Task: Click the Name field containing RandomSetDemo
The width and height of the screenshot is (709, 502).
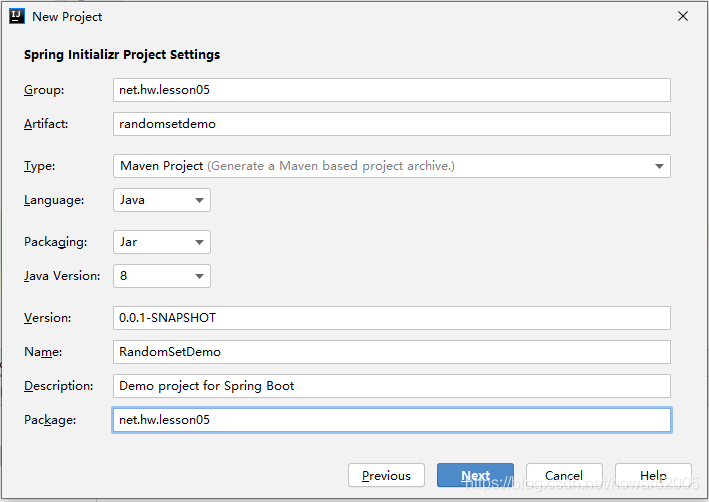Action: coord(392,352)
